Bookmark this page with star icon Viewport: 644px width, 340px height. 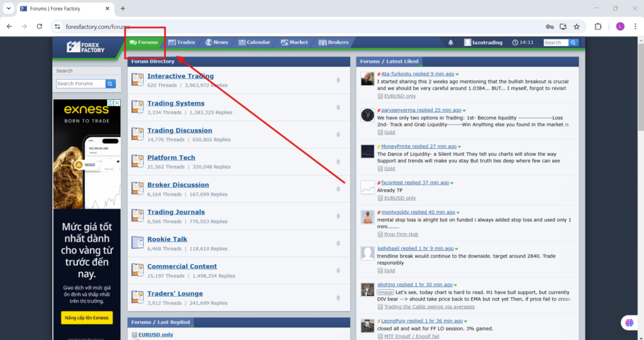[577, 26]
